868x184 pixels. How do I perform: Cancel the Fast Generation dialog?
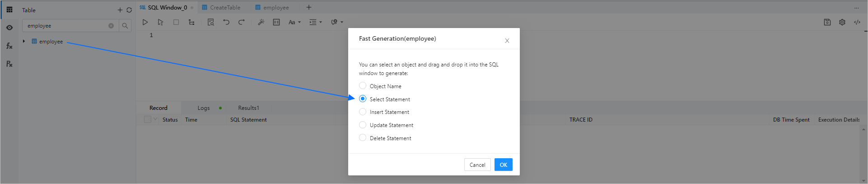coord(477,165)
